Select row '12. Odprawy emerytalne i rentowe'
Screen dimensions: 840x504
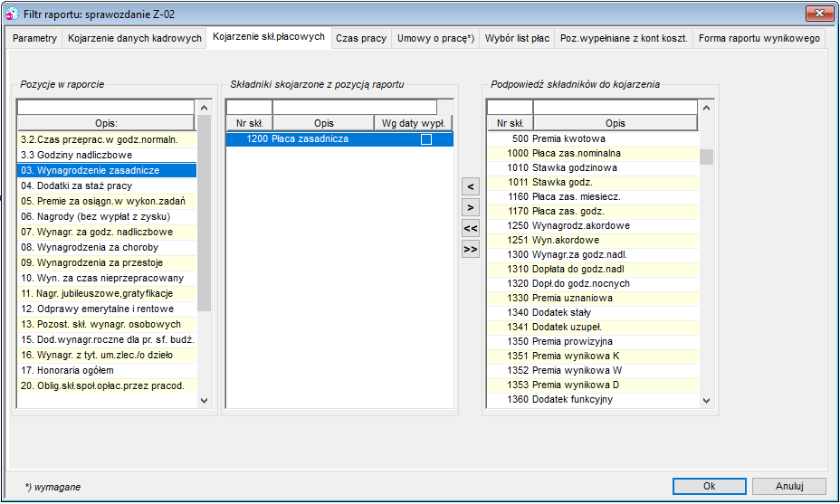107,309
